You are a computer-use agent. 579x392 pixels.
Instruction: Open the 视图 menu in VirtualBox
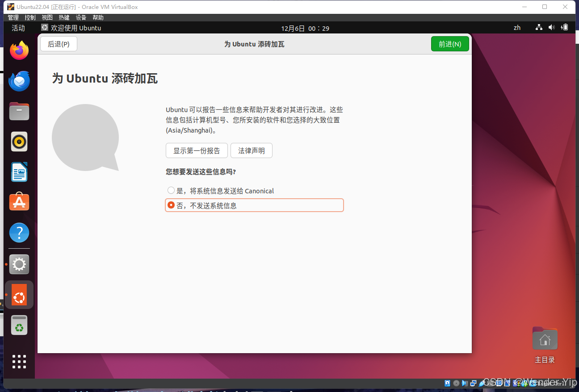tap(47, 17)
